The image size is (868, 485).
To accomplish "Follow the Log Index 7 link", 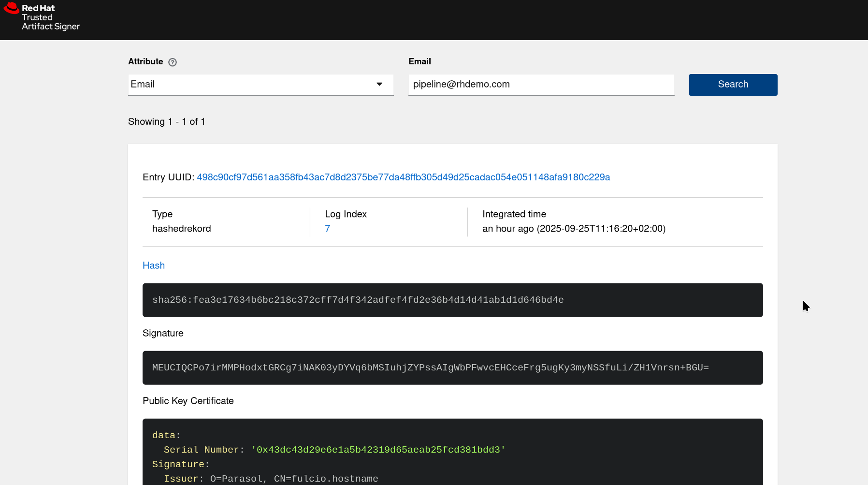I will coord(328,229).
